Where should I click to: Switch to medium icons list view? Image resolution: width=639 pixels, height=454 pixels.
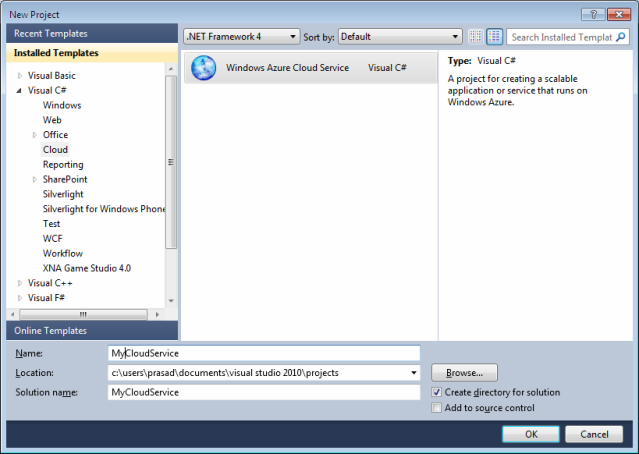[x=494, y=37]
